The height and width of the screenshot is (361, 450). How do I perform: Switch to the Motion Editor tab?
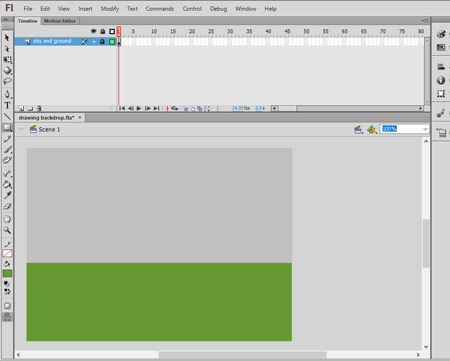click(x=60, y=21)
